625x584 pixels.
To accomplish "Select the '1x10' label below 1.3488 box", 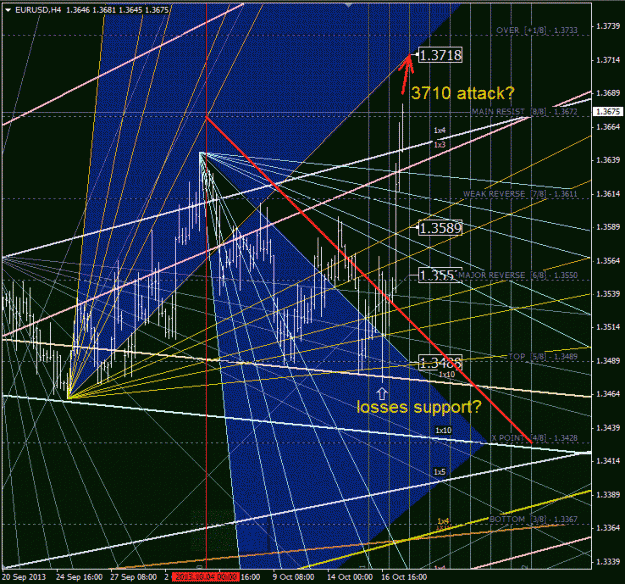I will pos(446,374).
